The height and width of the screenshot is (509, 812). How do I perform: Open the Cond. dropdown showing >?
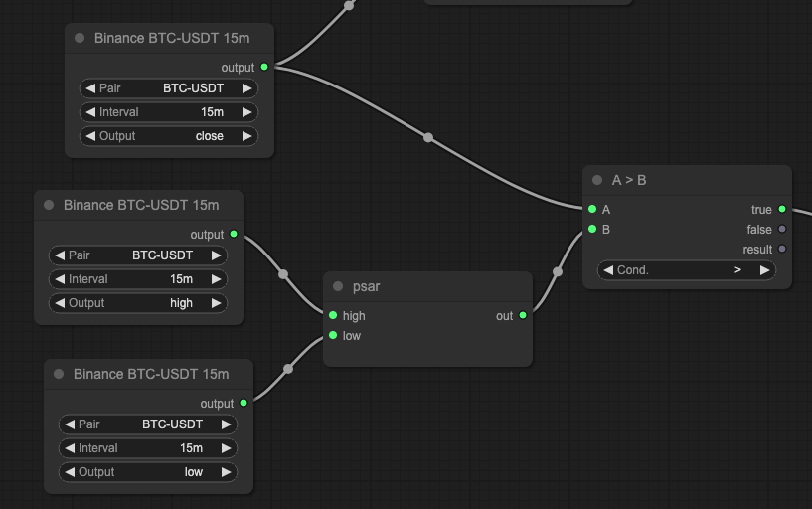coord(687,270)
